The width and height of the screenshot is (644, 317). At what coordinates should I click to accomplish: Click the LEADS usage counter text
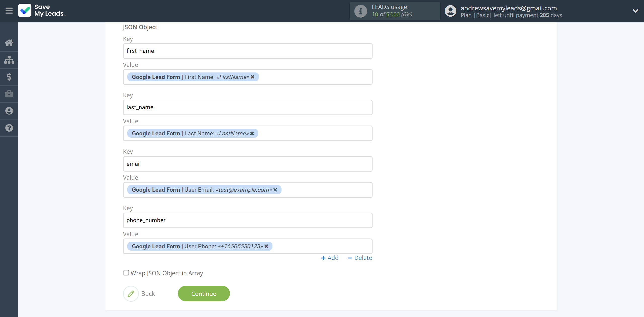[392, 15]
